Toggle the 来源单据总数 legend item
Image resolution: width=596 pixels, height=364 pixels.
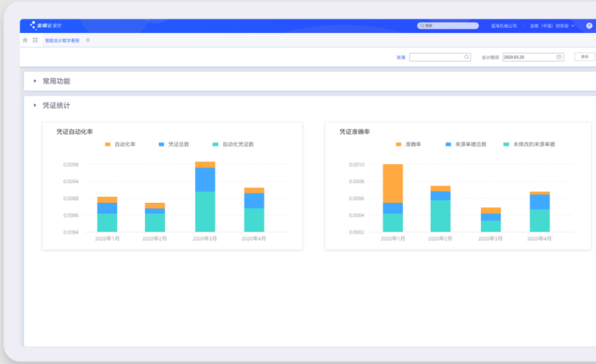tap(466, 144)
